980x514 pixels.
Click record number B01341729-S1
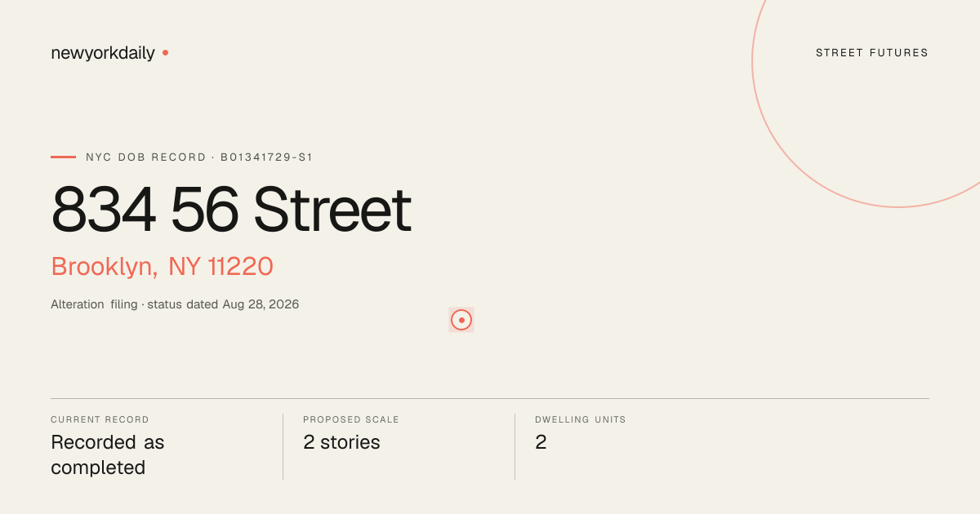pos(267,157)
